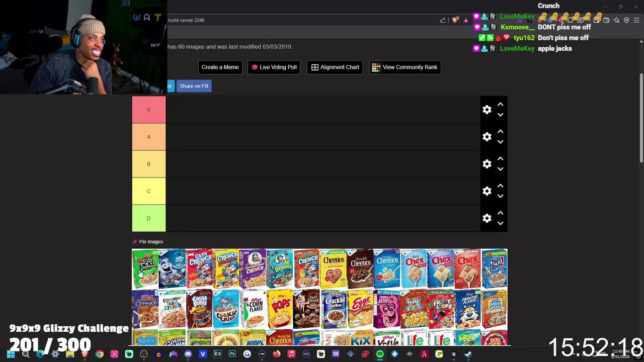The height and width of the screenshot is (362, 644).
Task: Open the browser hamburger menu
Action: click(636, 20)
